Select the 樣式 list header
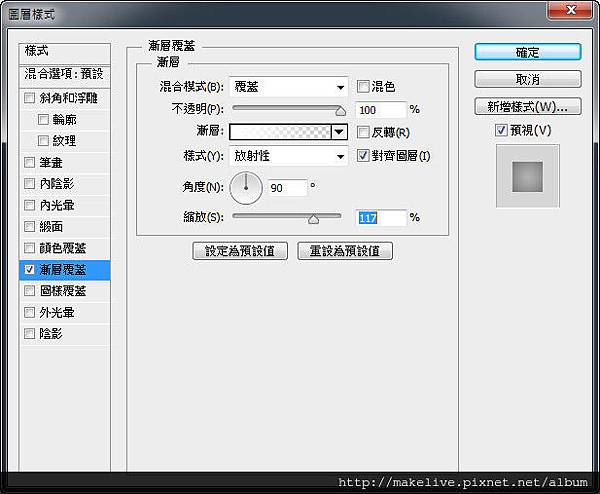The width and height of the screenshot is (600, 494). tap(65, 54)
